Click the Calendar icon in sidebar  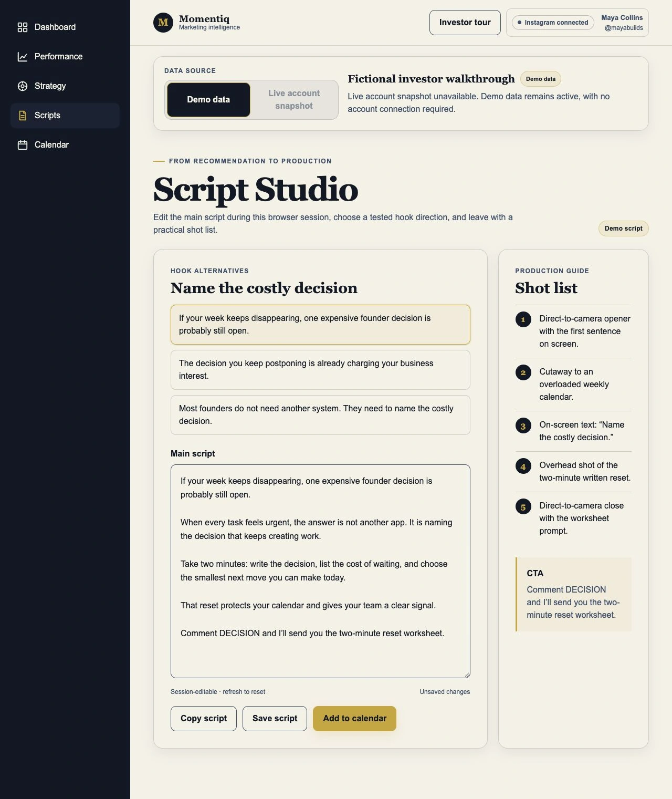(23, 145)
